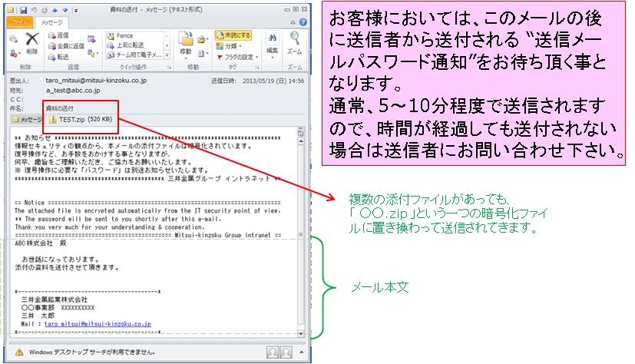Click recipient address a_test@abc.co.jp

tap(73, 91)
